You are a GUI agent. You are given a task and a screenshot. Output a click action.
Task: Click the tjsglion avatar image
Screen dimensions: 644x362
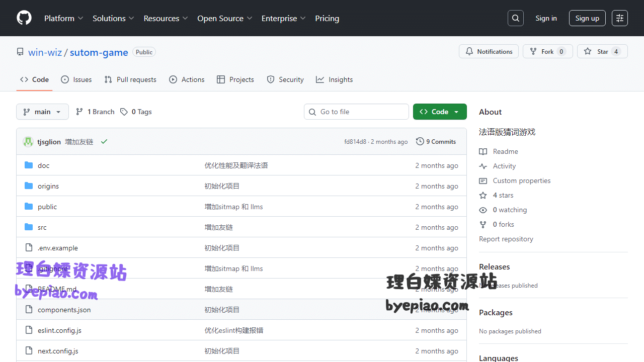click(x=28, y=142)
